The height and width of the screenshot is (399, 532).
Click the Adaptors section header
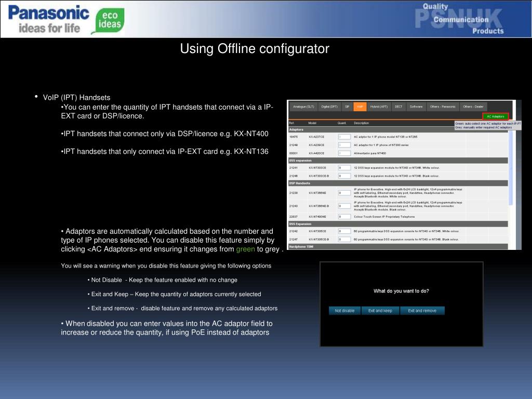398,129
